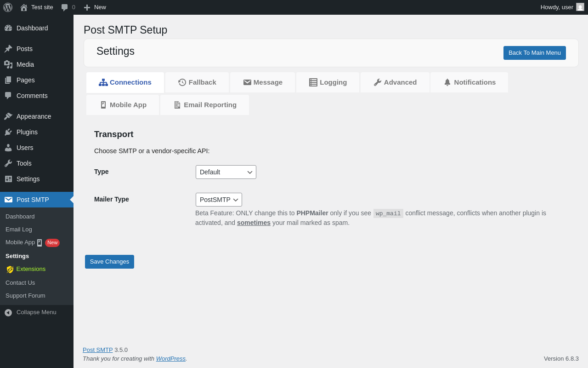
Task: Click the WordPress logo icon
Action: tap(8, 7)
